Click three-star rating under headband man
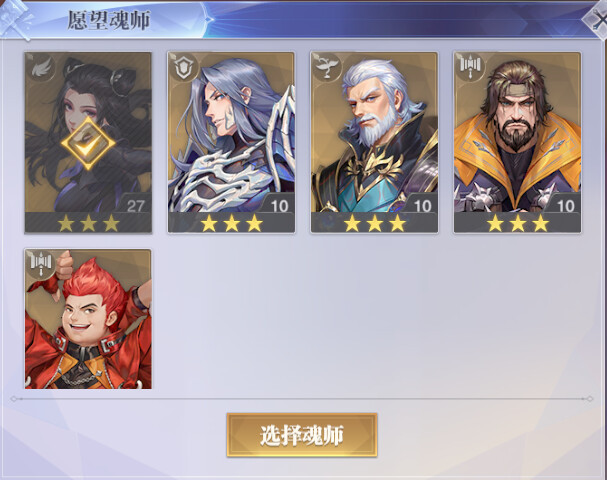607x480 pixels. click(518, 223)
